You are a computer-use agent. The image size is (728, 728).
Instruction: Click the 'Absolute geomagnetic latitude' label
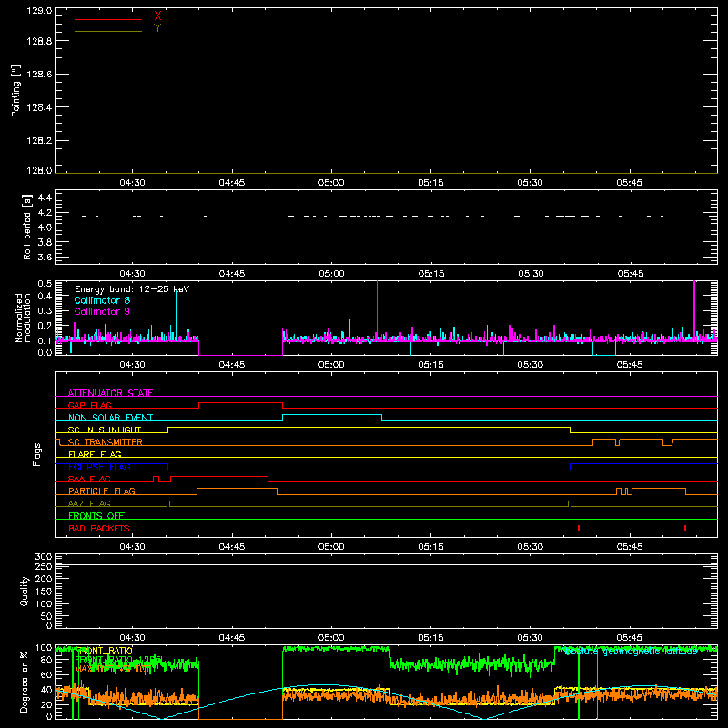[x=629, y=652]
